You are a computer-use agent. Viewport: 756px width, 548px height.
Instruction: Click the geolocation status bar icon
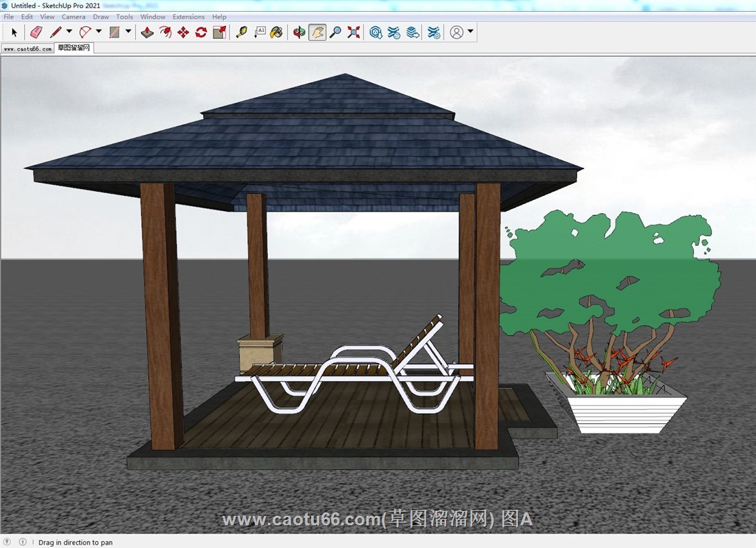click(8, 543)
